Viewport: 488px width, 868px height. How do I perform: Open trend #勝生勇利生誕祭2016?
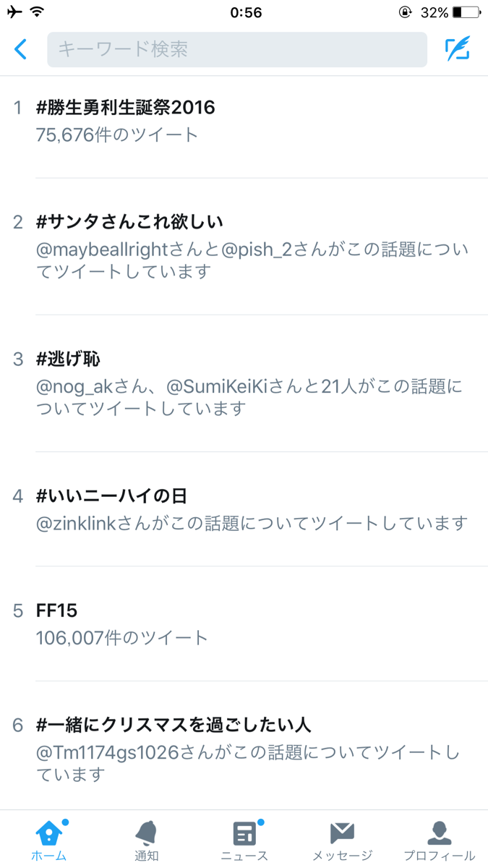126,108
